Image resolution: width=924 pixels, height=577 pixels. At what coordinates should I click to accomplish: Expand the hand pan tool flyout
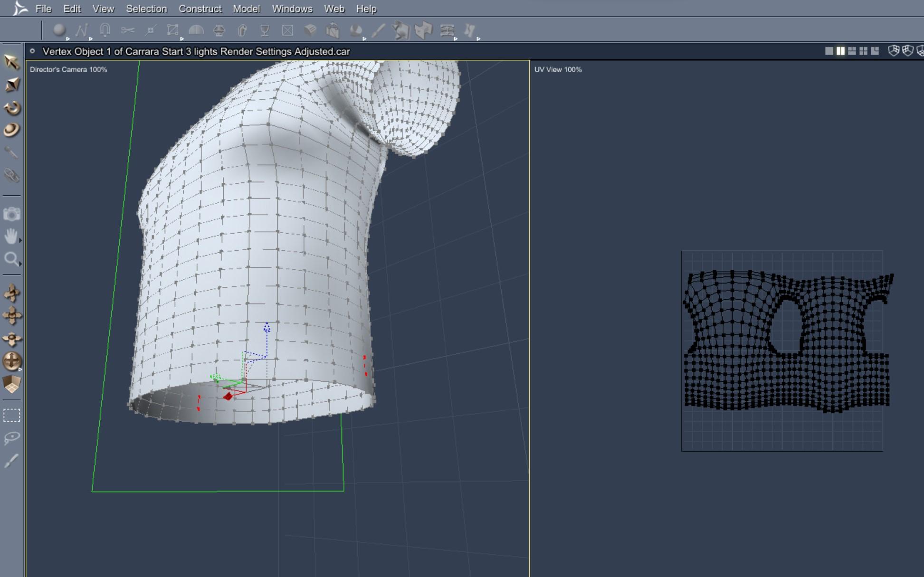pyautogui.click(x=20, y=241)
